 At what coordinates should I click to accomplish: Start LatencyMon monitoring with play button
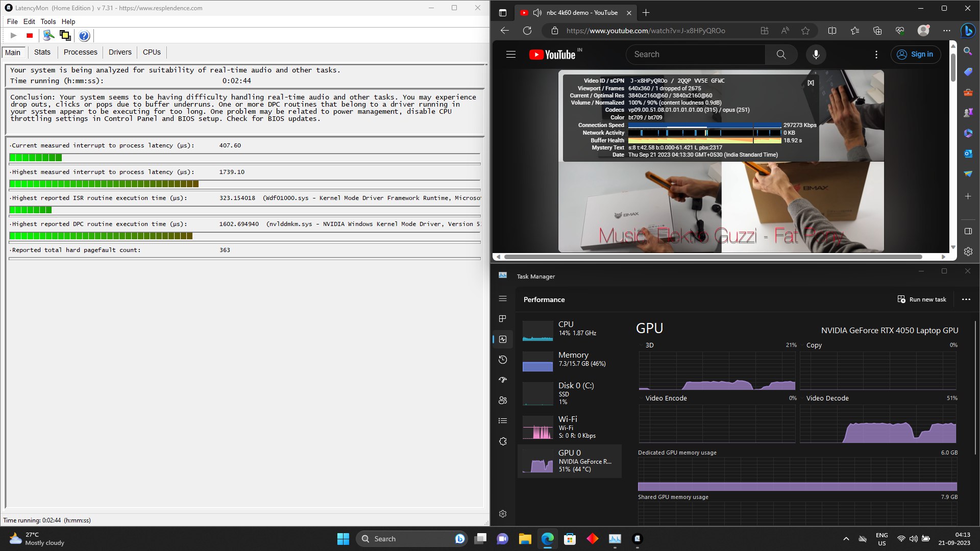click(x=14, y=36)
